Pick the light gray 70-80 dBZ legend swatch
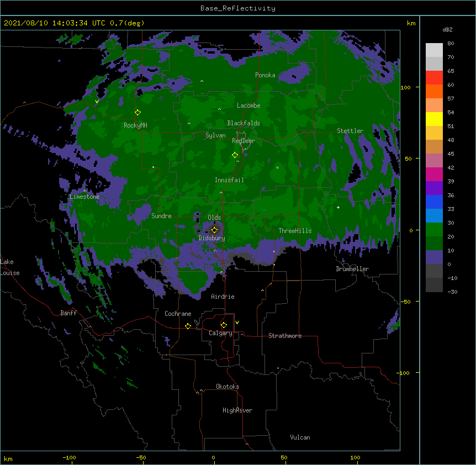This screenshot has height=465, width=476. click(434, 50)
